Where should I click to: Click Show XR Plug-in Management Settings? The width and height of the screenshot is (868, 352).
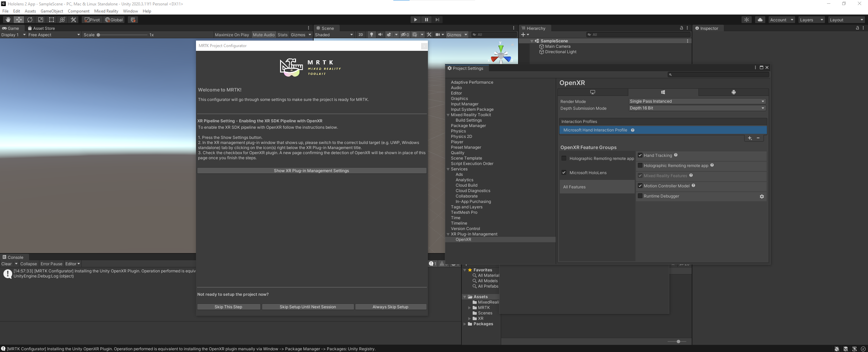[312, 171]
